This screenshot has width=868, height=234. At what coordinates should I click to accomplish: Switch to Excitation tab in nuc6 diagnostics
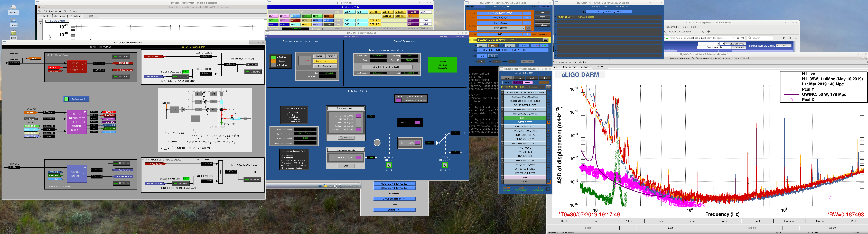75,16
